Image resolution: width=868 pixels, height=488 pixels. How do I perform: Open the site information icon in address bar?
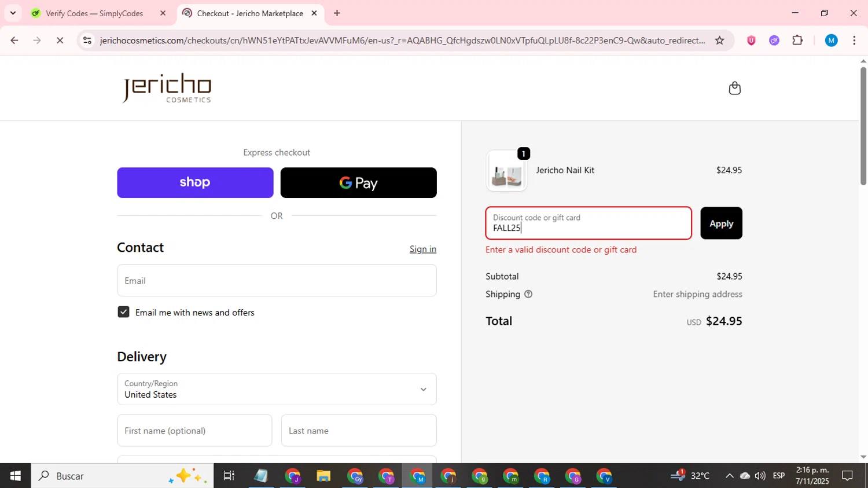click(87, 40)
